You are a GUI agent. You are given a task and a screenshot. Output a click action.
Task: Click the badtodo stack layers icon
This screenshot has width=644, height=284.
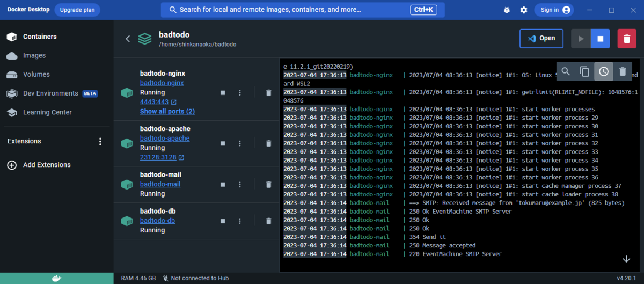145,39
